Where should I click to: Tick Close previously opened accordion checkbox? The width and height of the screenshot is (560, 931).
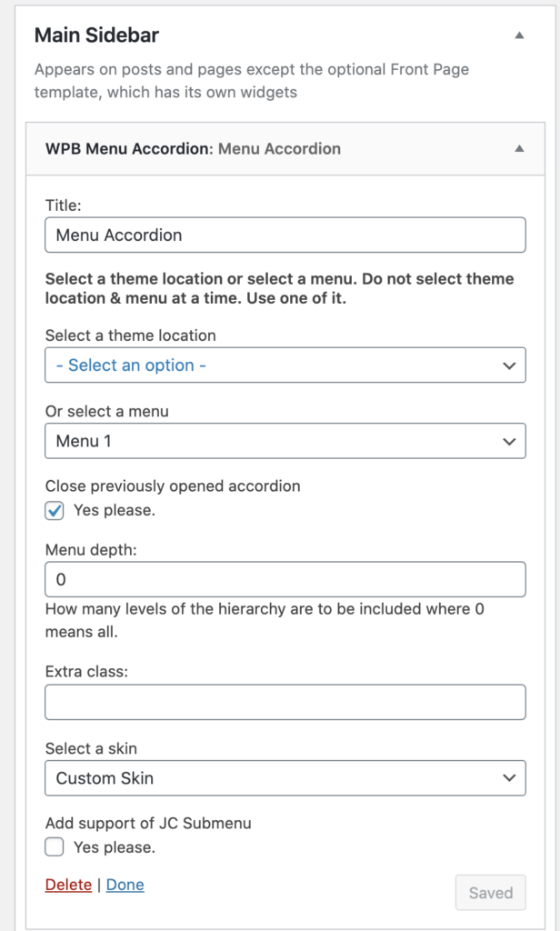(x=55, y=511)
